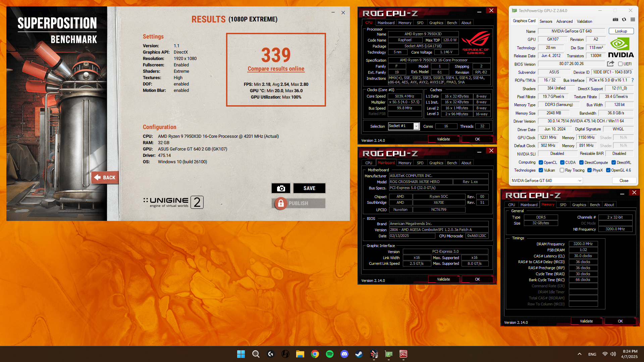The image size is (644, 362).
Task: Open the Bench tab in the top CPU-Z window
Action: [452, 23]
